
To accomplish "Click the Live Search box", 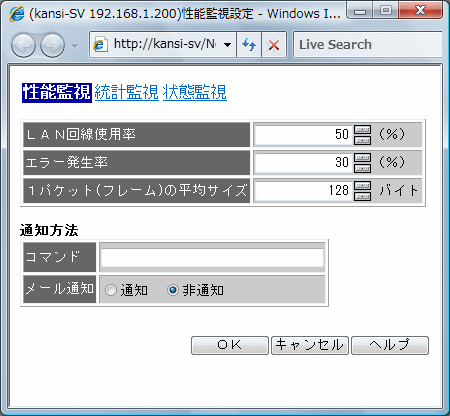I will 368,45.
